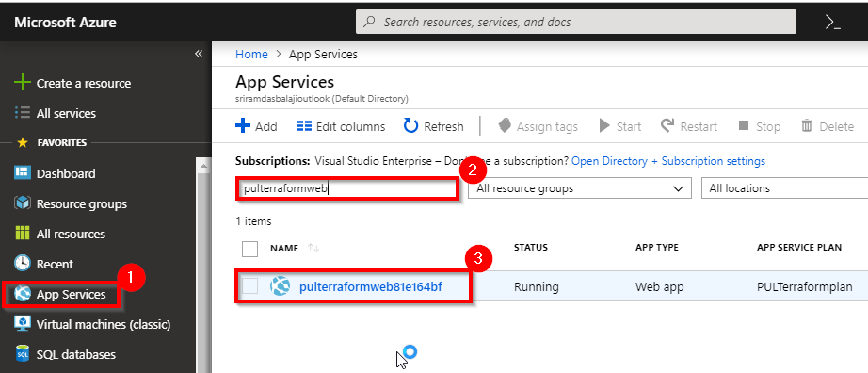Open pulterraformweb81e164bf web app link
This screenshot has height=373, width=868.
(370, 287)
